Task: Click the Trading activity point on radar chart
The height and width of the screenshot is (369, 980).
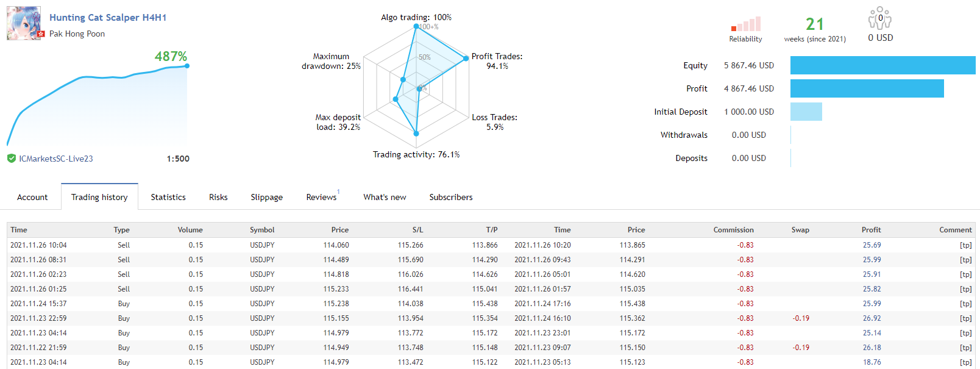Action: tap(416, 134)
